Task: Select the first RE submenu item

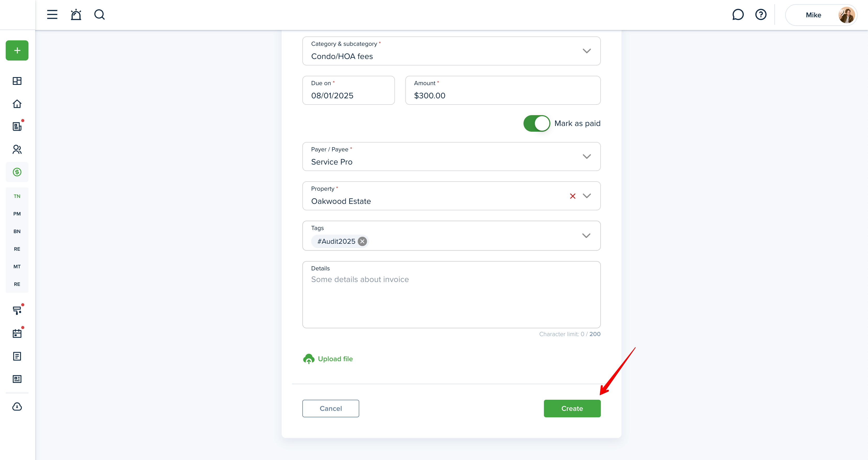Action: [17, 249]
